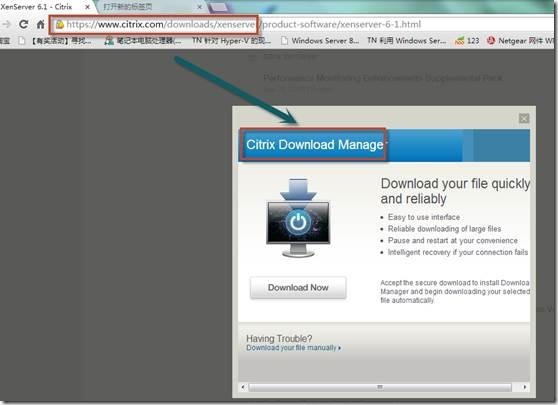Click the scrollbar left arrow in dialog
558x405 pixels.
point(243,387)
